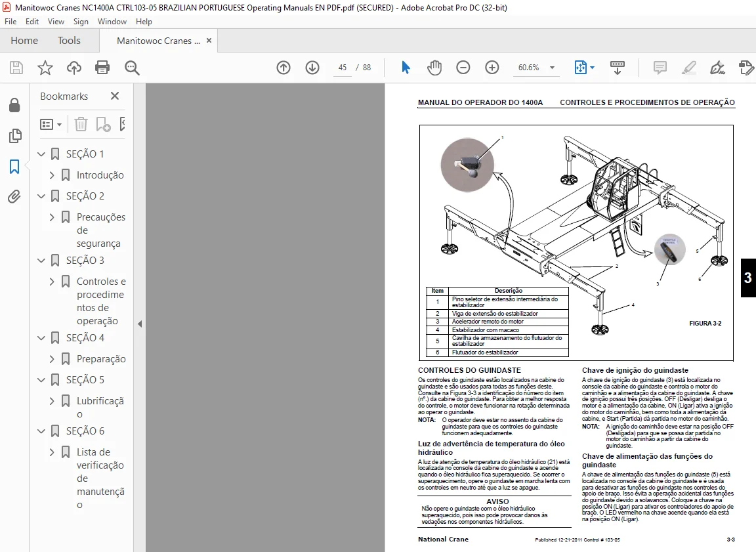Toggle the Bookmarks panel icon
756x552 pixels.
pos(14,167)
